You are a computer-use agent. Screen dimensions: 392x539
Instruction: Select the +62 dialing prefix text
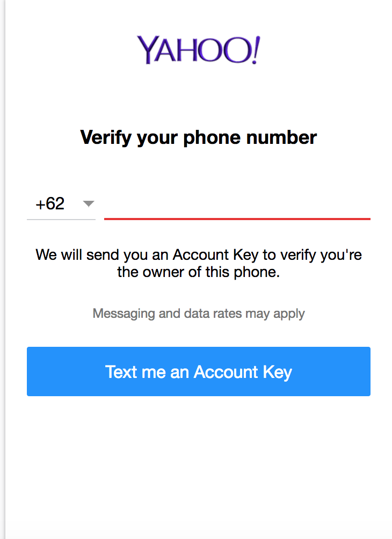click(50, 204)
